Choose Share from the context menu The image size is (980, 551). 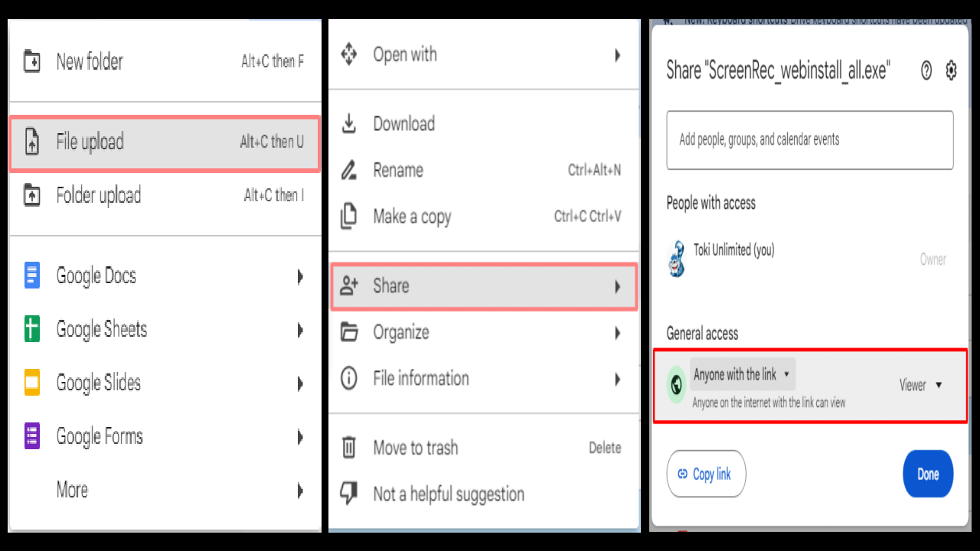tap(484, 286)
